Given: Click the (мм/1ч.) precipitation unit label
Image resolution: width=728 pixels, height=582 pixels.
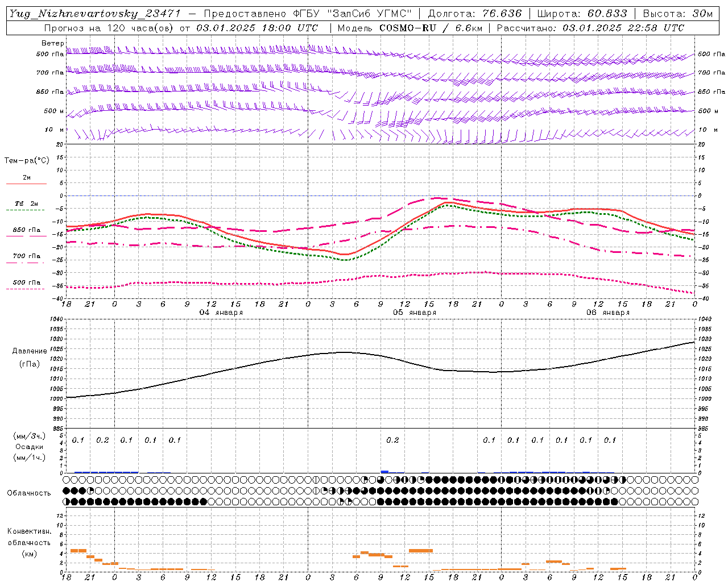Looking at the screenshot, I should (x=29, y=458).
